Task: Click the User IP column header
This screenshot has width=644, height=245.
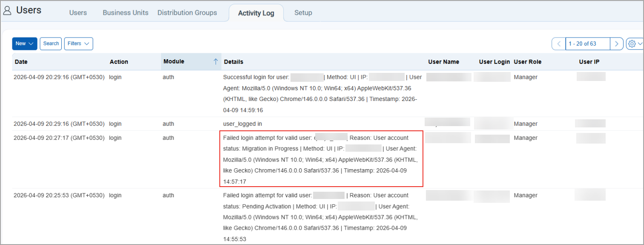Action: (589, 62)
